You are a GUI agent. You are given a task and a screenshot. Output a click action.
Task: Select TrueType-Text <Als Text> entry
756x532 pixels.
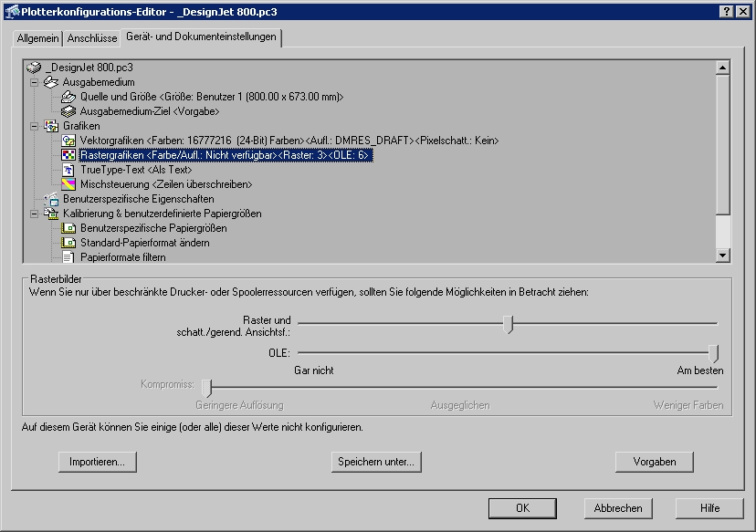(x=136, y=170)
